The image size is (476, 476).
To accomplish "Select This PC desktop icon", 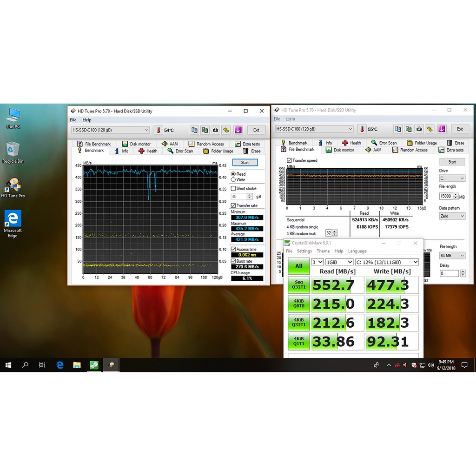I will [13, 118].
